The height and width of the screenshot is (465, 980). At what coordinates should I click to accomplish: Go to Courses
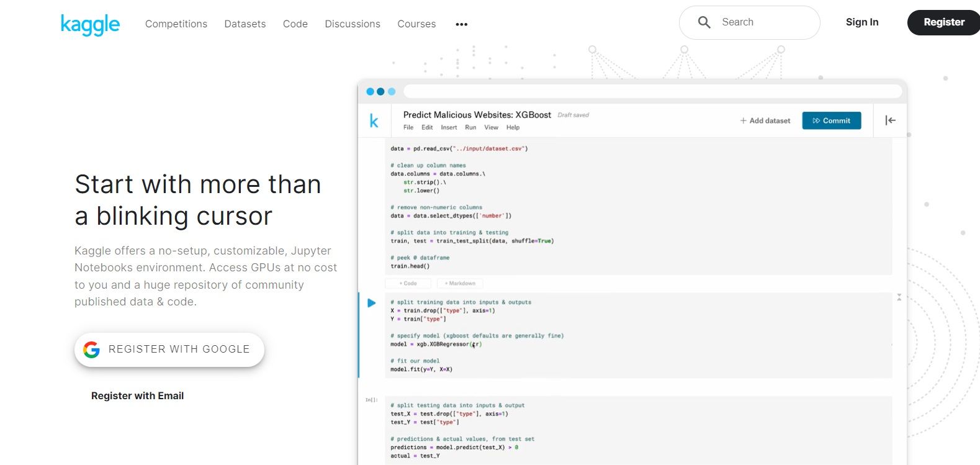(x=416, y=24)
